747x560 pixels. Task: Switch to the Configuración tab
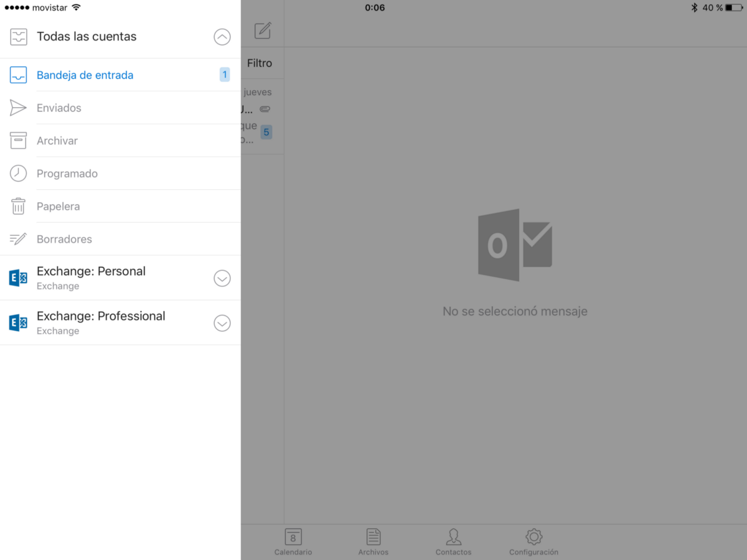coord(533,540)
